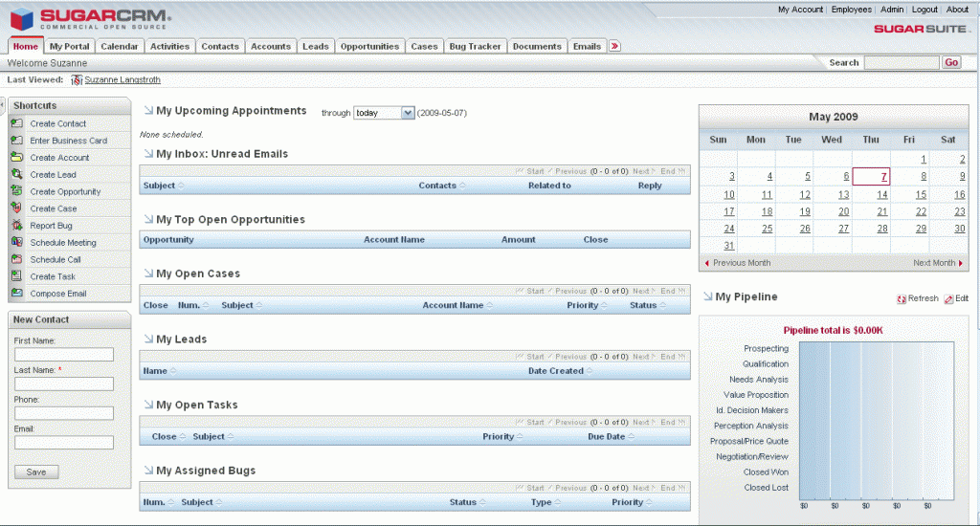Click the contact icon beside Suzanne Langstroth
Image resolution: width=980 pixels, height=526 pixels.
77,80
